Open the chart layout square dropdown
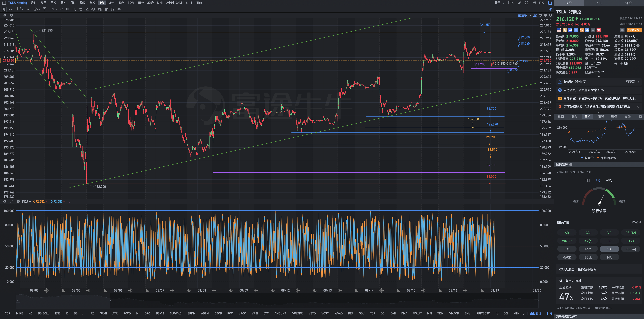Screen dimensions: 644x319 (511, 3)
